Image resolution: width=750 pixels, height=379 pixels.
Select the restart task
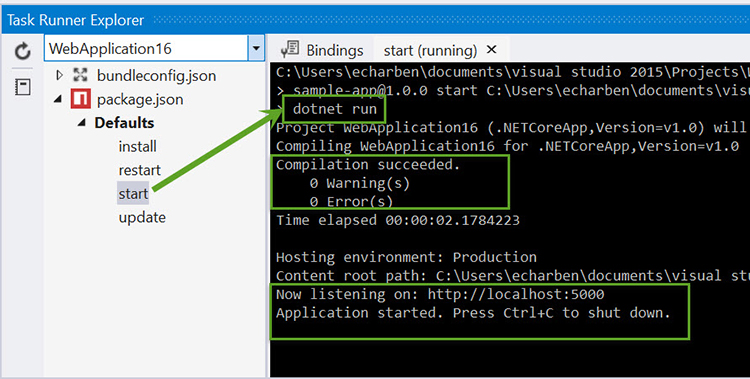point(139,170)
